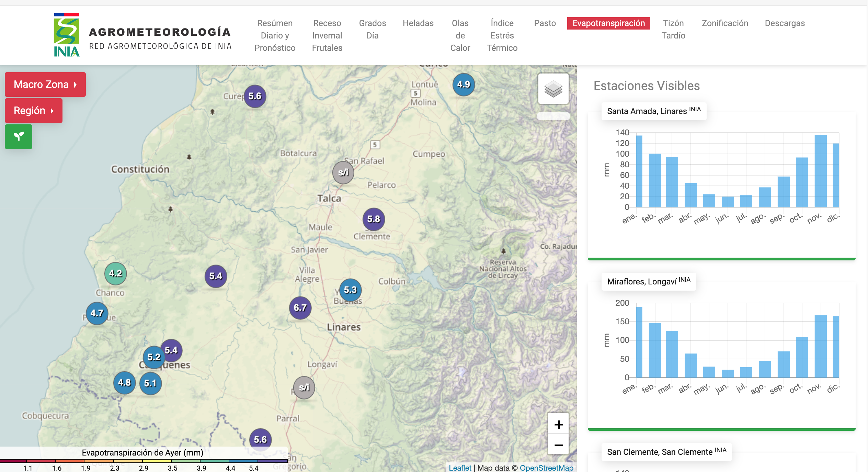Click the INIA logo
This screenshot has width=868, height=472.
67,35
